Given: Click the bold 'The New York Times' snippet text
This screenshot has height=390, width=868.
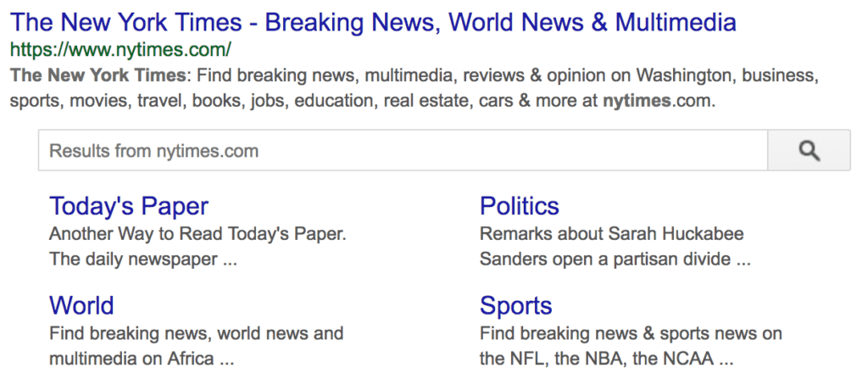Looking at the screenshot, I should pos(97,75).
